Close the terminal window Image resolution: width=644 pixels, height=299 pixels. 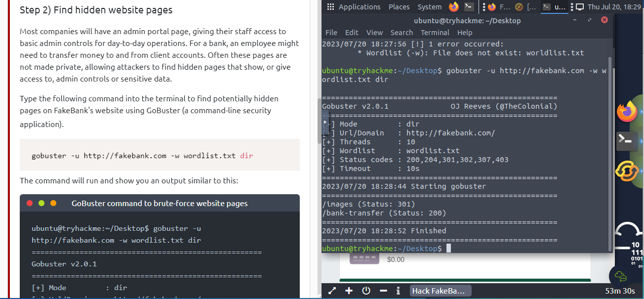point(604,20)
